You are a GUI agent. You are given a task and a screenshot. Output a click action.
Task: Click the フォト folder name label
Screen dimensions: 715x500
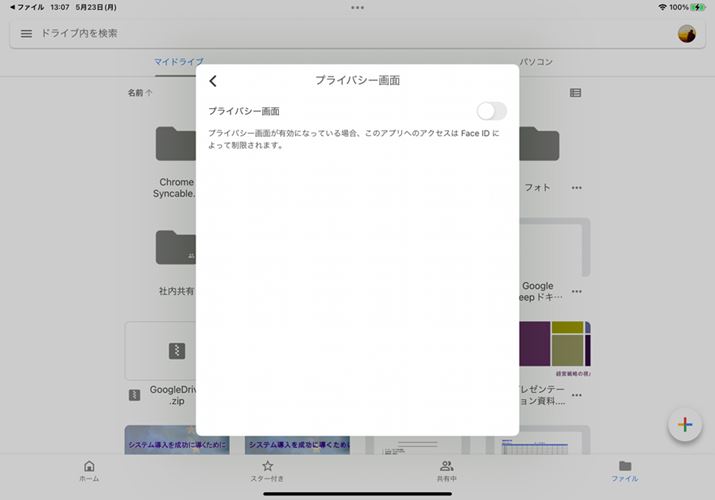pos(537,187)
